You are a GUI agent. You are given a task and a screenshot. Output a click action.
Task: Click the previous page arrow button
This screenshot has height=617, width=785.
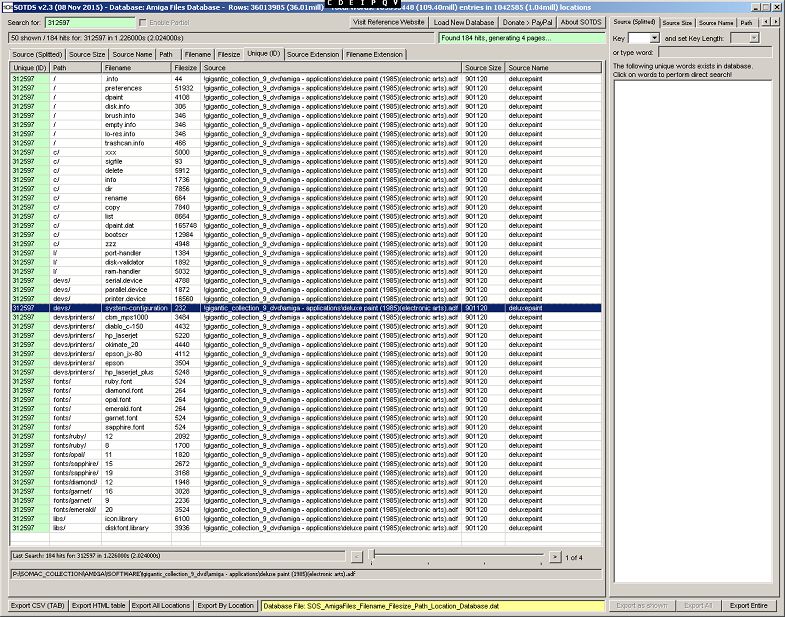(x=357, y=556)
